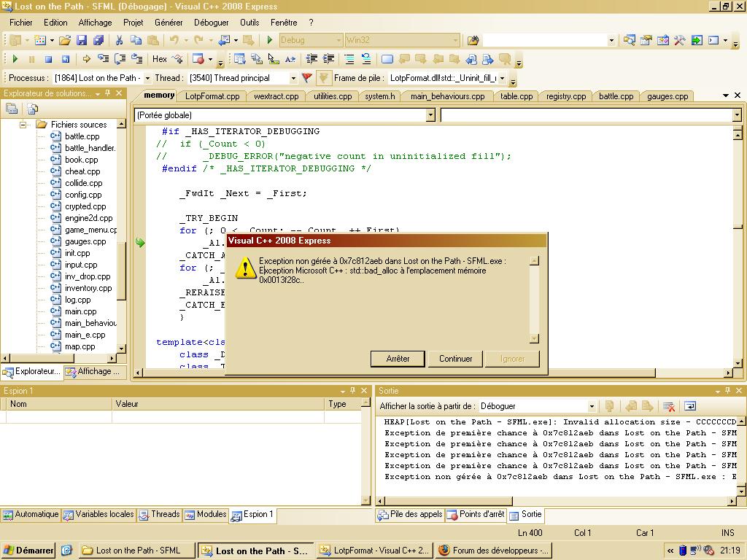Click the Save All stacked floppies icon
This screenshot has width=747, height=560.
(98, 41)
